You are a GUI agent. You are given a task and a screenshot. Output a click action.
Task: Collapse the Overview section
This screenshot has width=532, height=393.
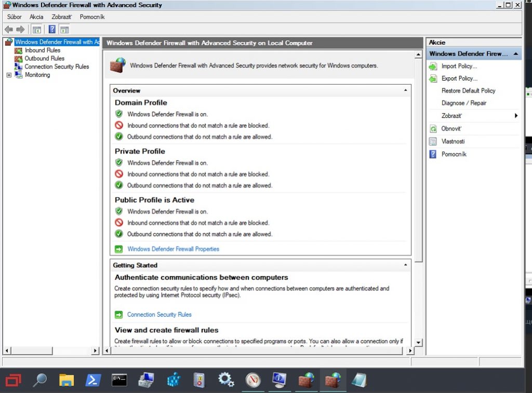tap(405, 90)
